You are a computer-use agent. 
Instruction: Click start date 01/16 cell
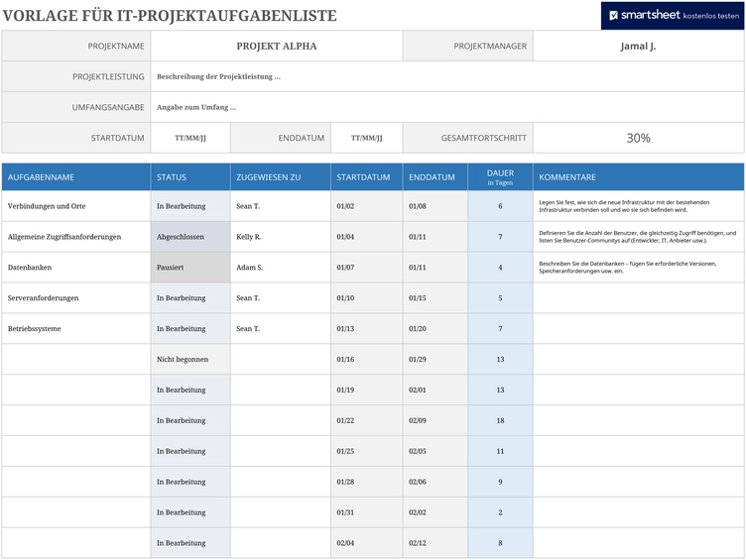tap(366, 360)
